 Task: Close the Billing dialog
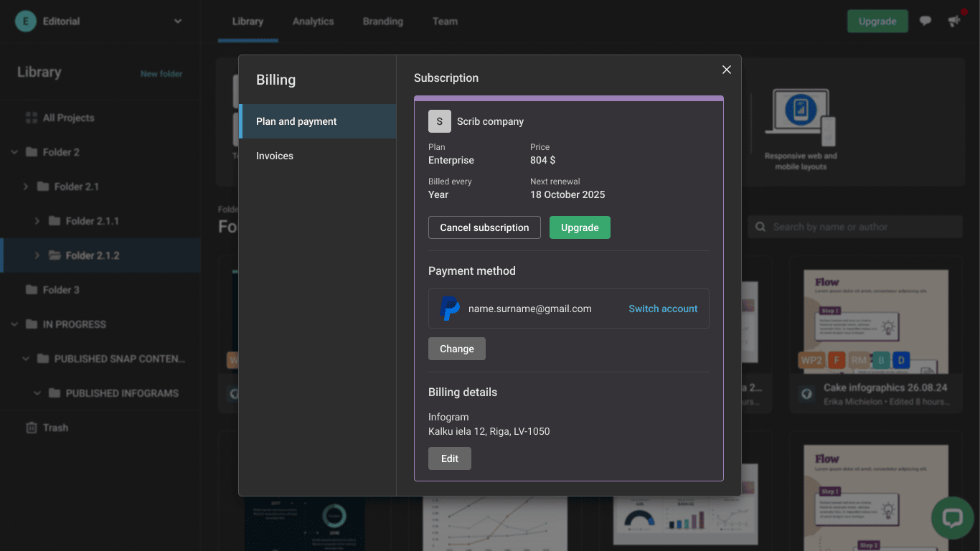coord(727,70)
